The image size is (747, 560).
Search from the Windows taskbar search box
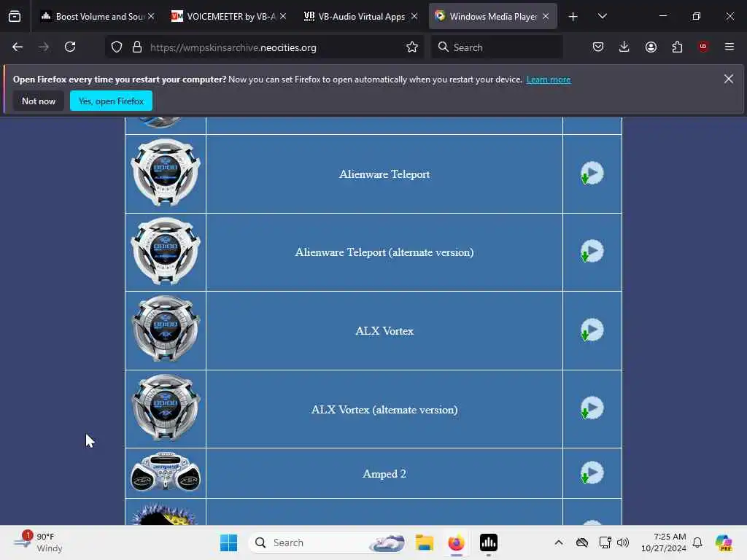327,542
